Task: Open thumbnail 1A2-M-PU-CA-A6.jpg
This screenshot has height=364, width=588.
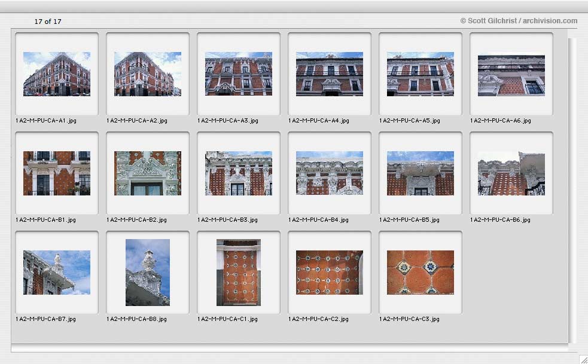Action: click(x=511, y=75)
